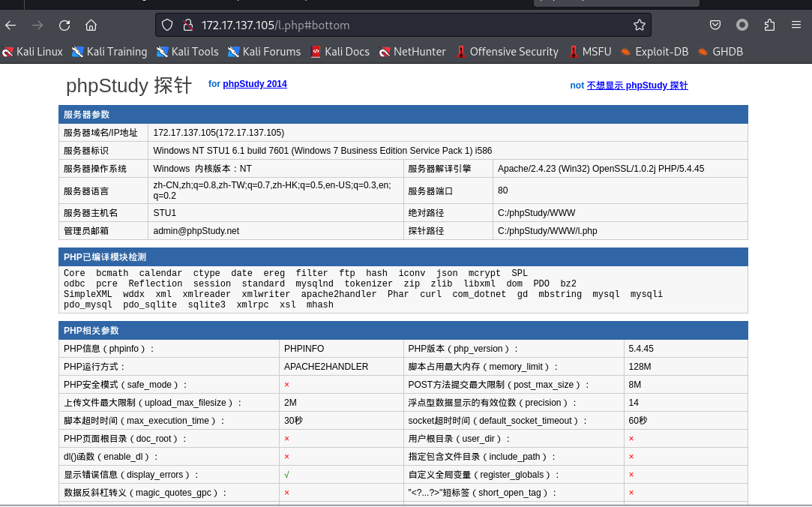Open the MSFU bookmark
The width and height of the screenshot is (812, 507).
590,52
